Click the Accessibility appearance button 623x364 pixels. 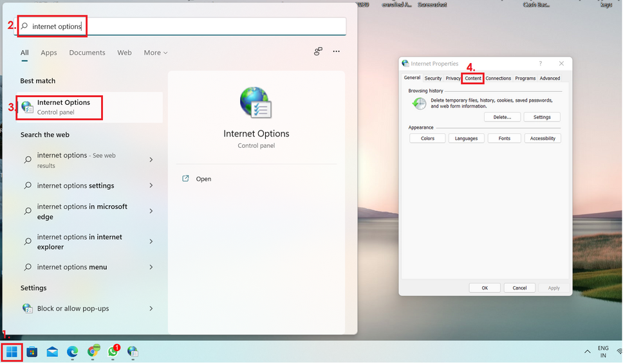(543, 138)
